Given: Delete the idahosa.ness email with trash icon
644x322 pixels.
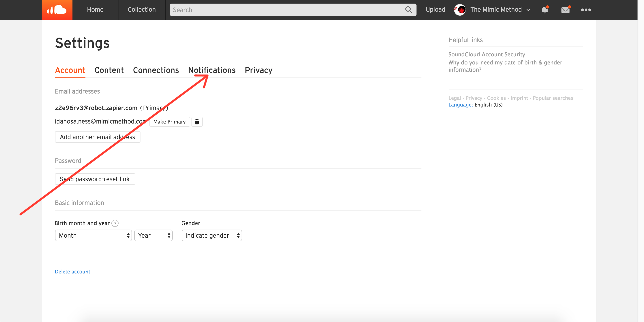Looking at the screenshot, I should point(197,122).
